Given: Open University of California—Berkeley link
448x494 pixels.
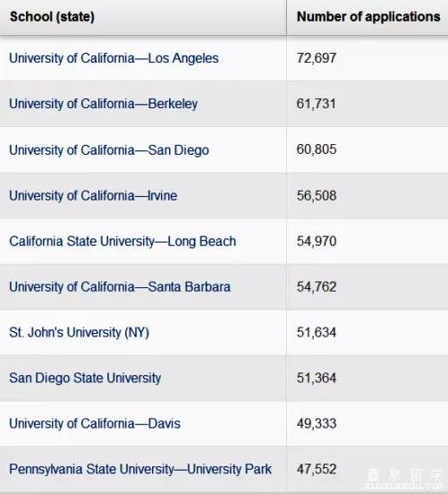Looking at the screenshot, I should (103, 104).
